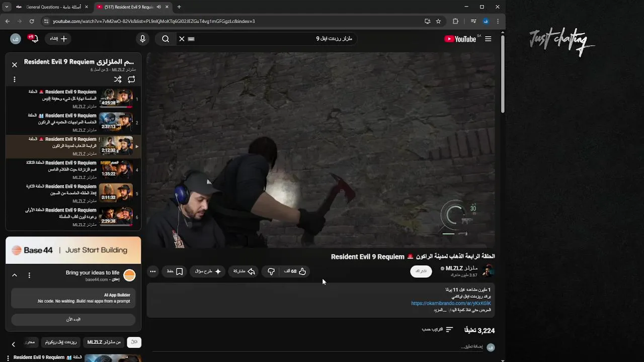The height and width of the screenshot is (362, 644).
Task: Open Base44 ad three-dot options
Action: point(29,275)
